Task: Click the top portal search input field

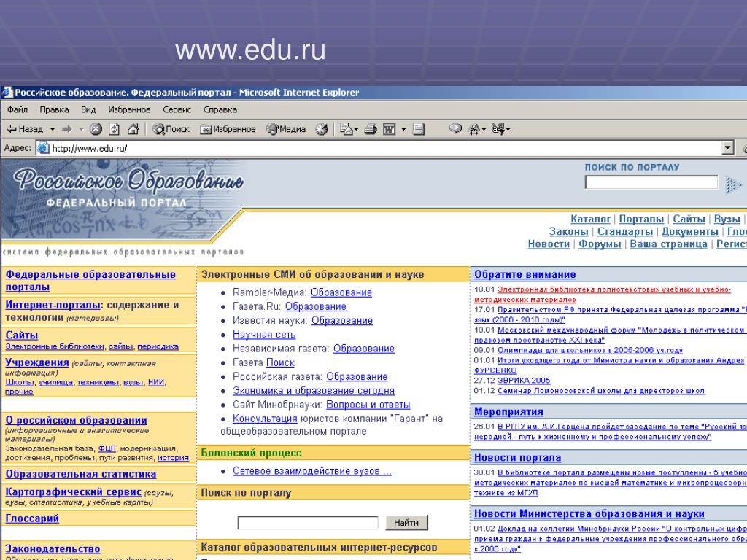Action: tap(651, 182)
